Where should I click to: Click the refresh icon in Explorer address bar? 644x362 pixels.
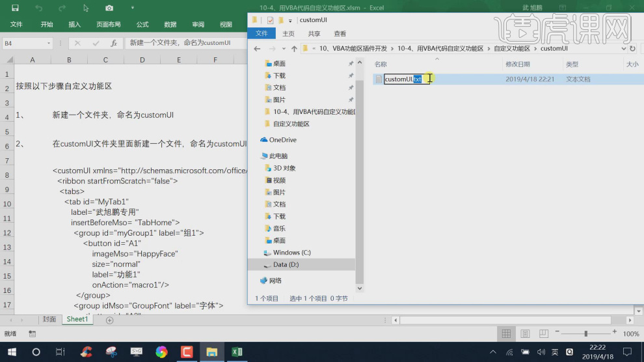[x=632, y=48]
